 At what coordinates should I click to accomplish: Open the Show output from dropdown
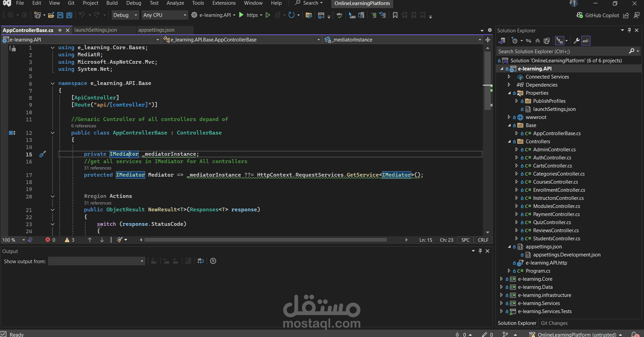97,261
